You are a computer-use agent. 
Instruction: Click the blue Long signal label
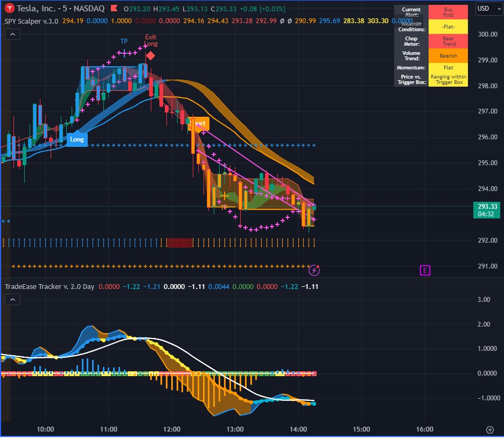pyautogui.click(x=77, y=139)
